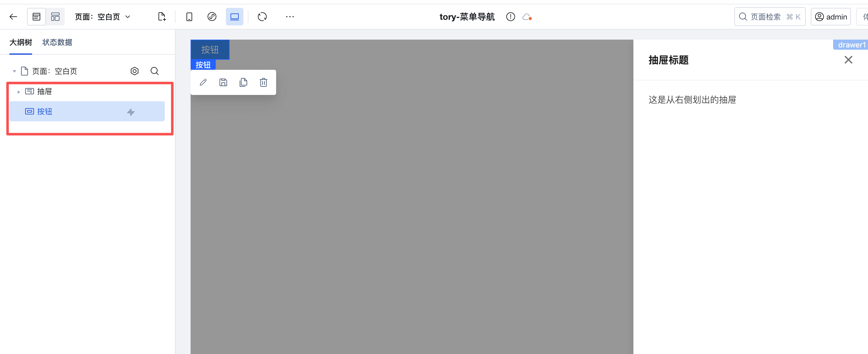This screenshot has width=868, height=354.
Task: Click the 页面检索 search field
Action: coord(770,16)
